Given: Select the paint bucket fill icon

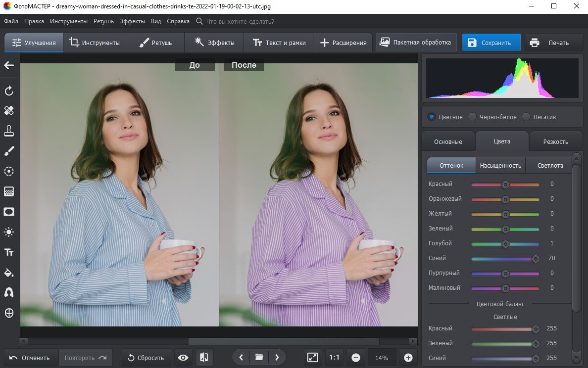Looking at the screenshot, I should 9,273.
